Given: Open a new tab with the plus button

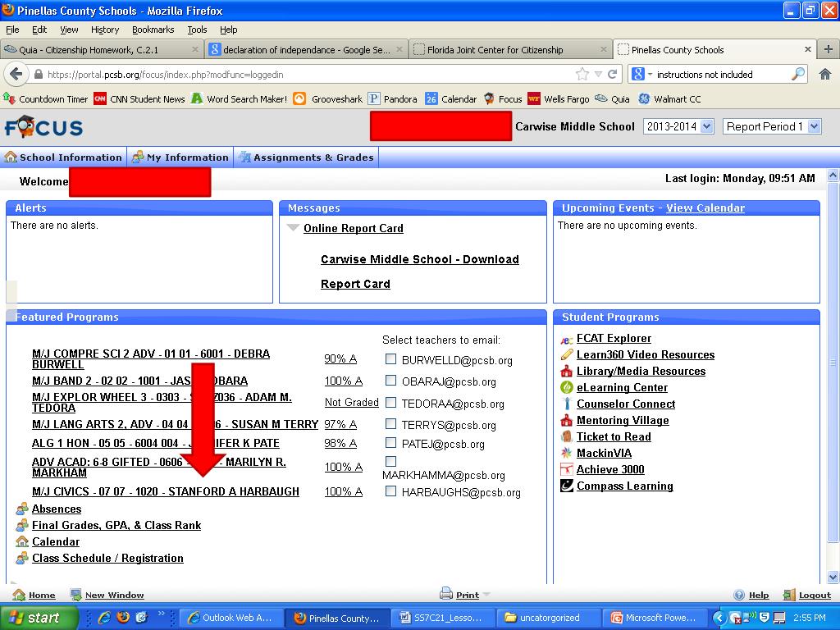Looking at the screenshot, I should point(829,49).
